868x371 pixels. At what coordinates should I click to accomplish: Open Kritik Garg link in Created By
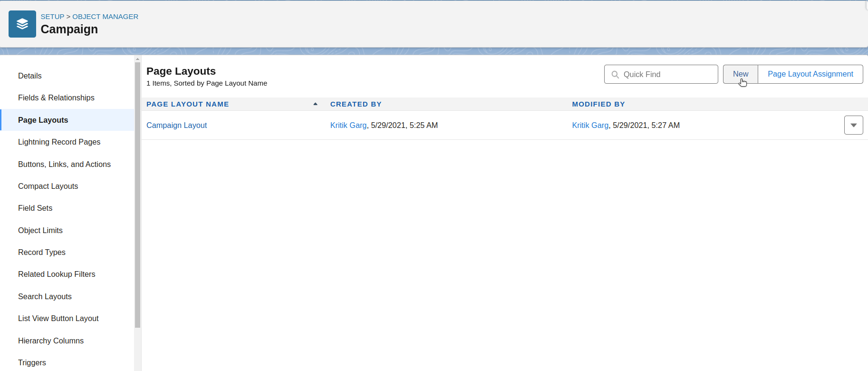pos(348,126)
